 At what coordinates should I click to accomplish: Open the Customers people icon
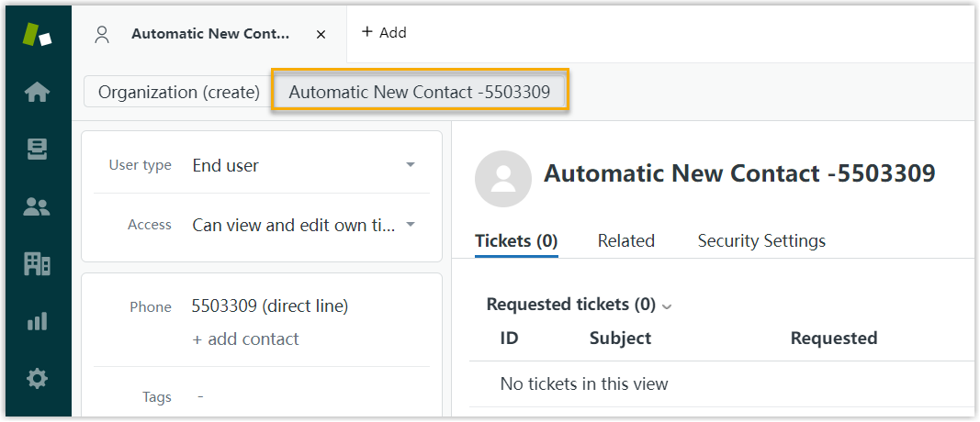click(x=37, y=207)
